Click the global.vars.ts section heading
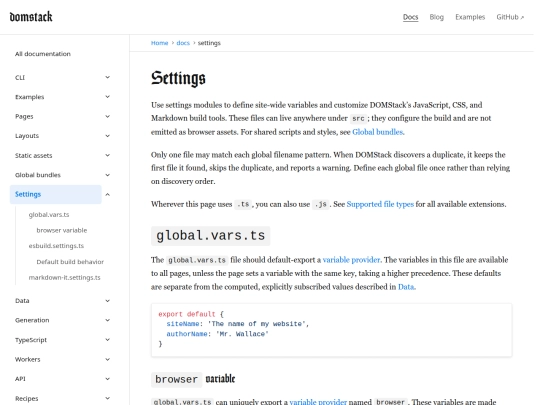Image resolution: width=540 pixels, height=405 pixels. (210, 236)
